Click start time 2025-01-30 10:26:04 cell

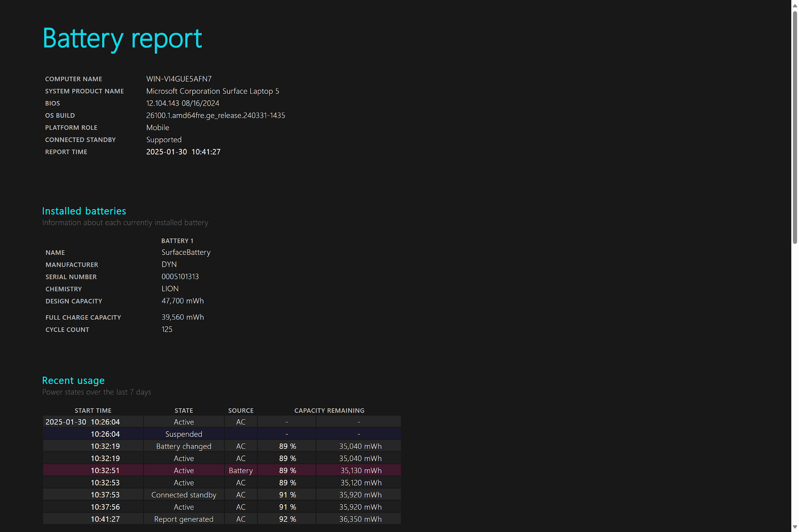[93, 422]
